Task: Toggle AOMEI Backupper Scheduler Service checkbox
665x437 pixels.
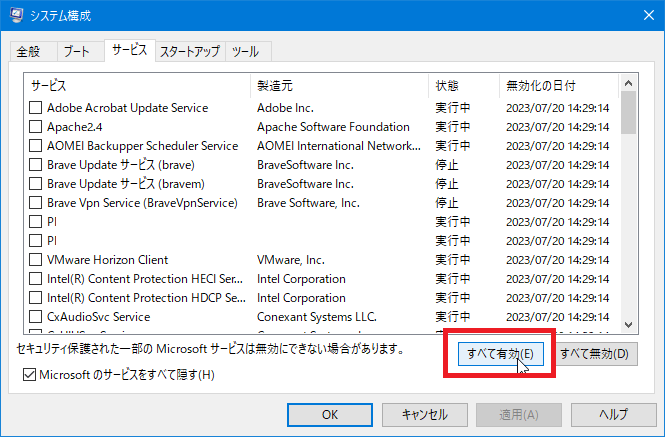Action: [x=35, y=146]
